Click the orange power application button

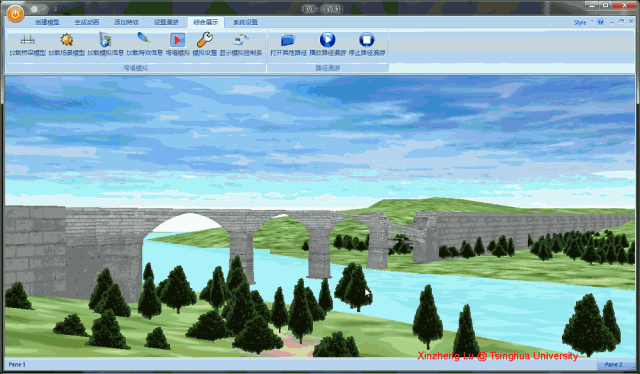15,14
